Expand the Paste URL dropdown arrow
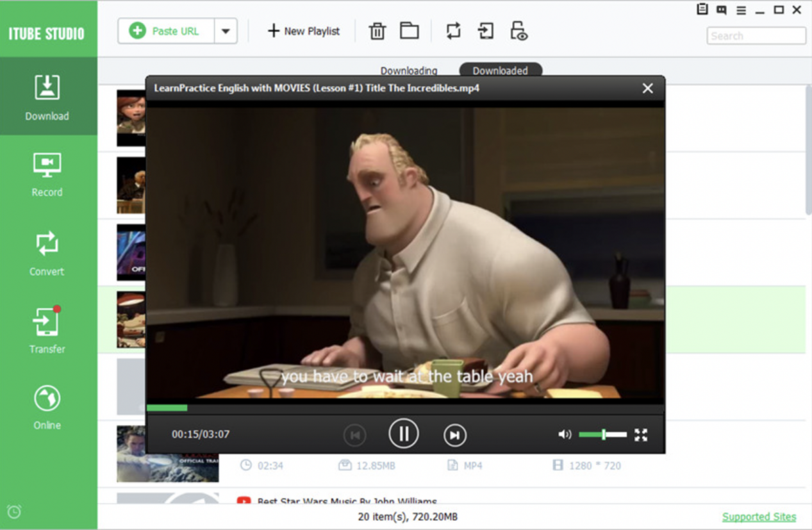The image size is (812, 530). pyautogui.click(x=226, y=31)
